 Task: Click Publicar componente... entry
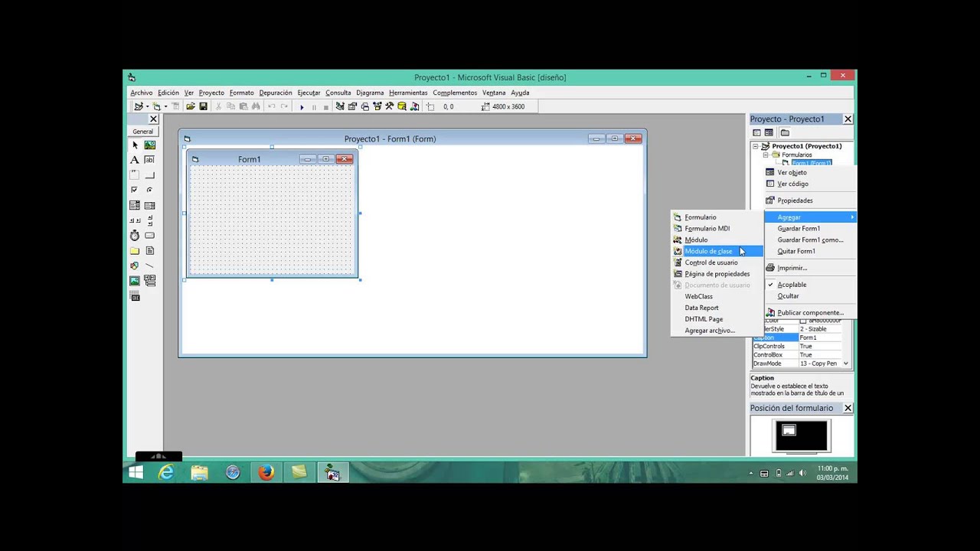tap(810, 312)
